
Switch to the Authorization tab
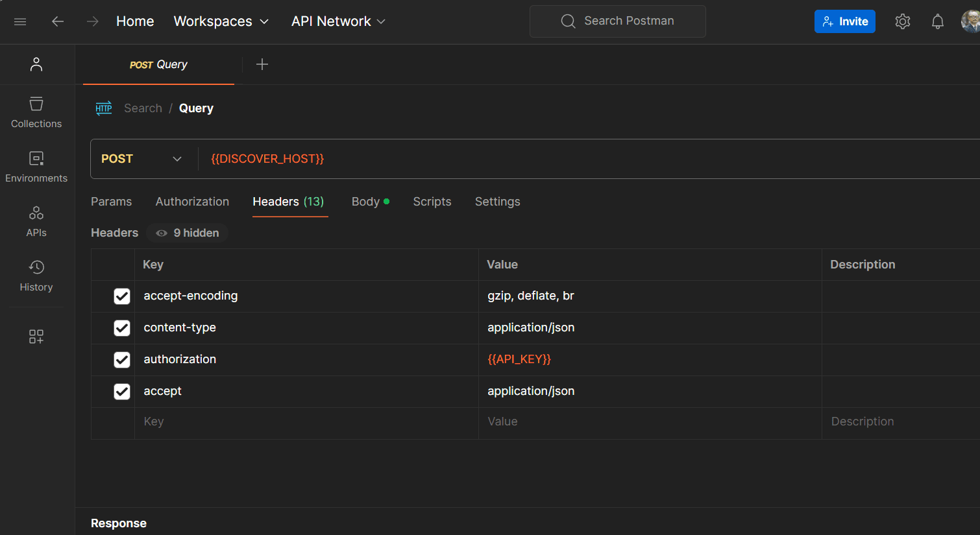point(192,202)
